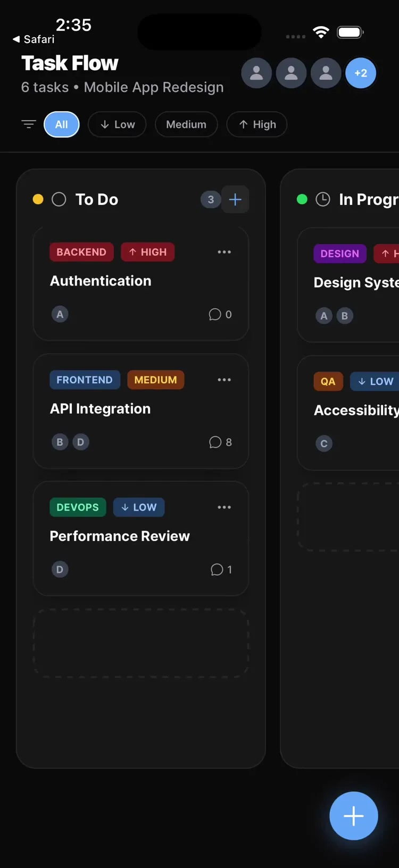This screenshot has height=868, width=399.
Task: Tap assignee D on Performance Review card
Action: pyautogui.click(x=60, y=569)
